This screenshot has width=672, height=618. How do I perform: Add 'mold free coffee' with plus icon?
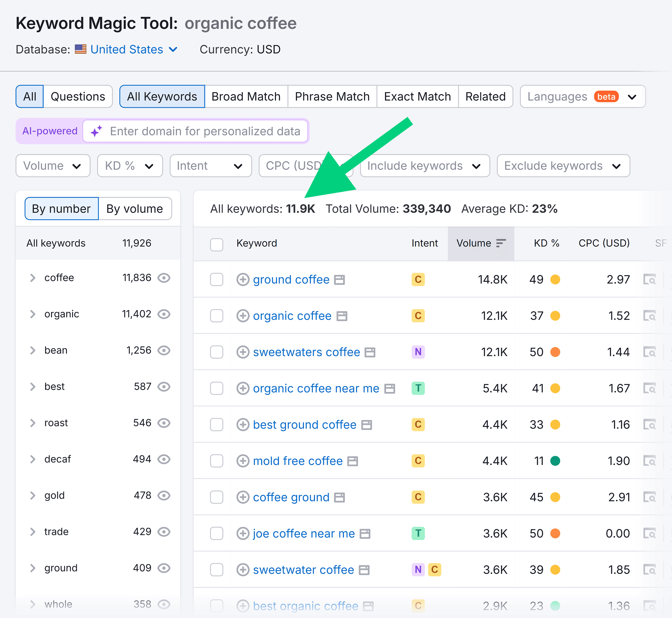243,461
